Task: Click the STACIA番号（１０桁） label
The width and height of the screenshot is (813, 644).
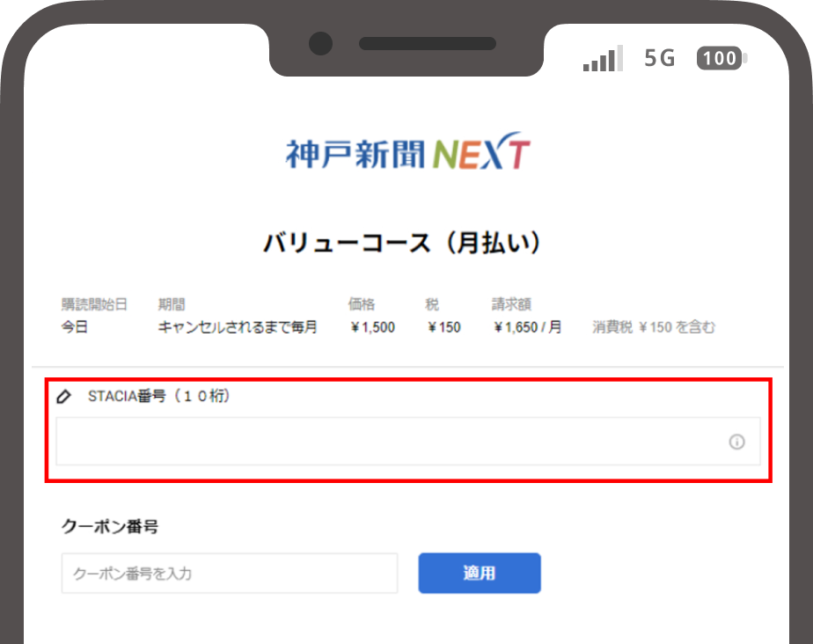Action: click(x=159, y=397)
